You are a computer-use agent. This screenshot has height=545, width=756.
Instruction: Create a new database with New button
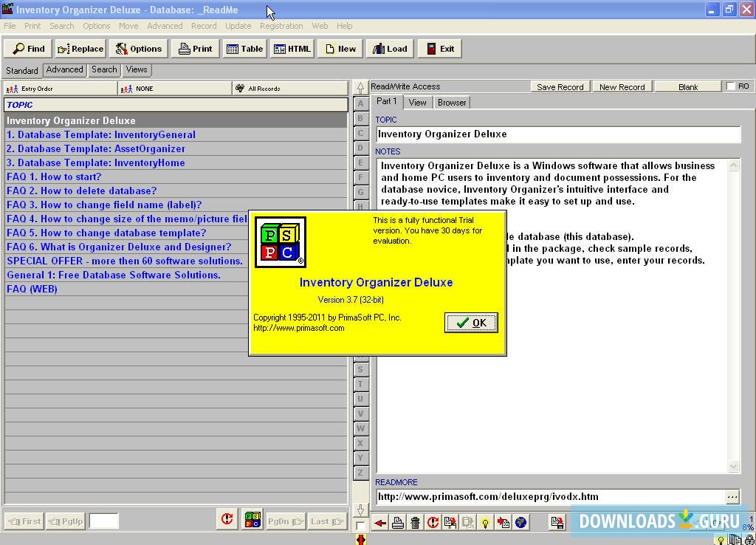point(340,49)
